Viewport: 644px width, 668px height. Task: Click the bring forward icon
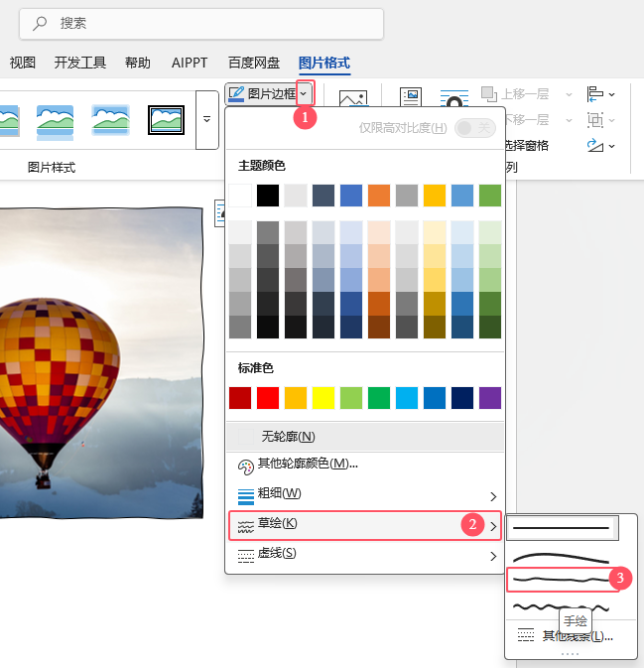coord(489,94)
